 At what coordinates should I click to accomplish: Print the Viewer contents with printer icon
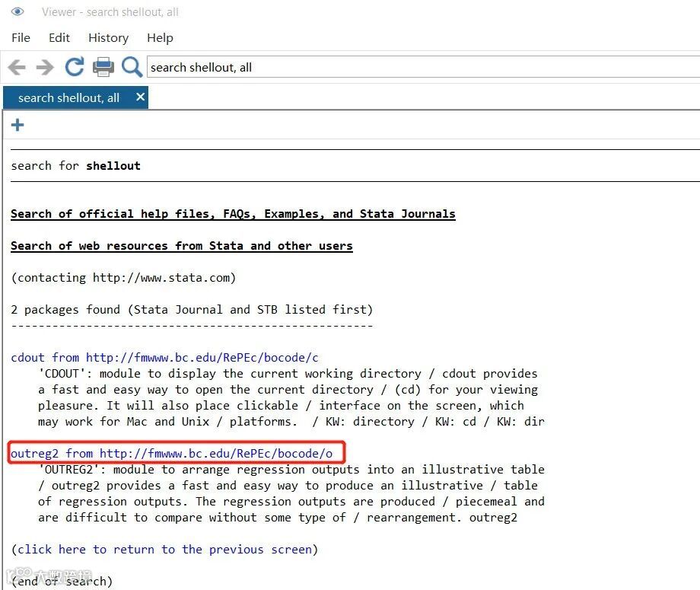(x=103, y=67)
